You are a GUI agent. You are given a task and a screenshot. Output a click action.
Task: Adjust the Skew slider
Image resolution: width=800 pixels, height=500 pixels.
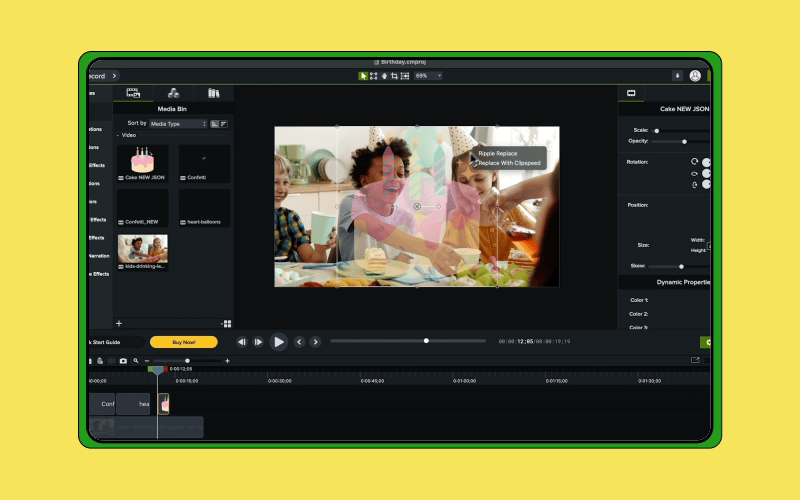click(x=680, y=266)
